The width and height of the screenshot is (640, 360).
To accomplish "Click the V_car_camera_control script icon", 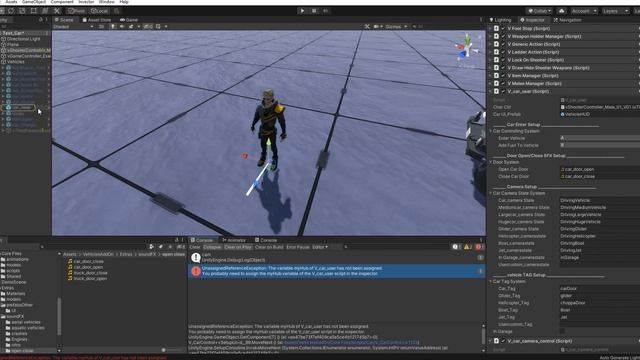I will tap(496, 341).
